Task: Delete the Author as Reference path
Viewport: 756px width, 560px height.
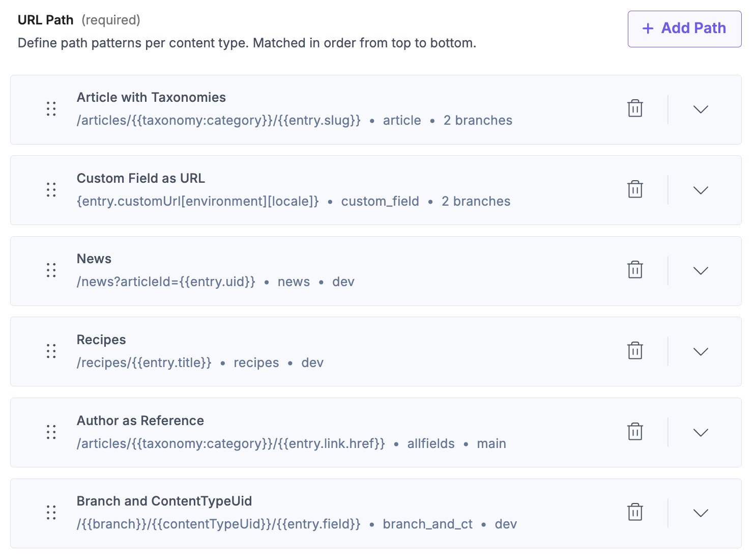Action: (x=635, y=432)
